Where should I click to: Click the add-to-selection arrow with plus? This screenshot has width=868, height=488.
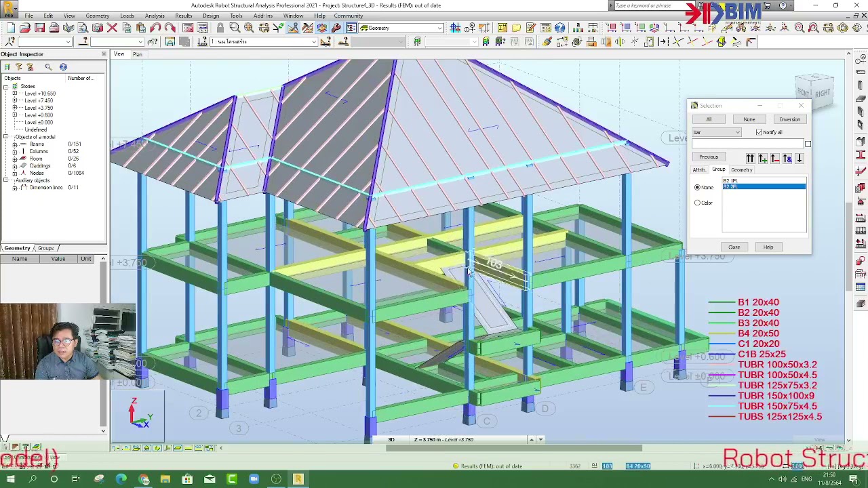pyautogui.click(x=762, y=159)
